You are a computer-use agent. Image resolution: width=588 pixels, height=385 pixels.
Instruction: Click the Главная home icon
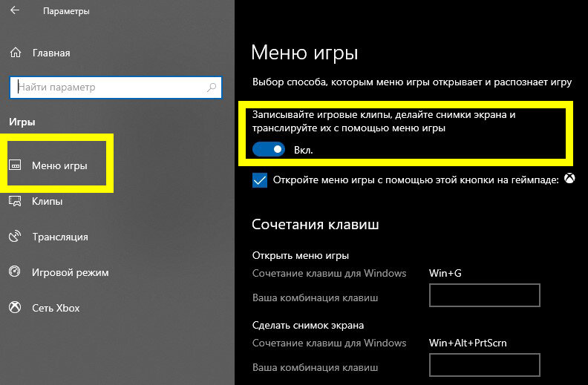pyautogui.click(x=16, y=53)
